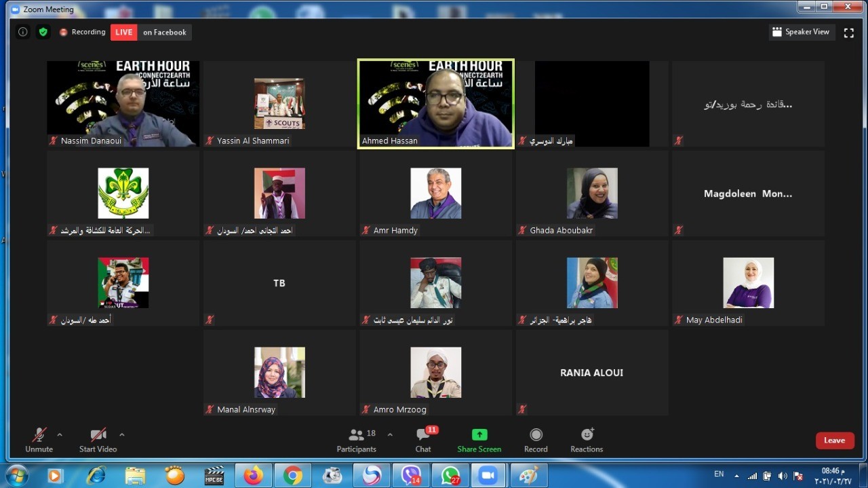Viewport: 868px width, 488px height.
Task: Click the green encryption shield icon
Action: click(43, 32)
